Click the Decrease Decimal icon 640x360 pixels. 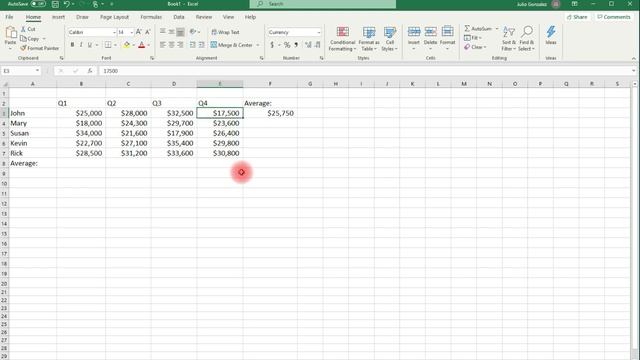pos(318,45)
